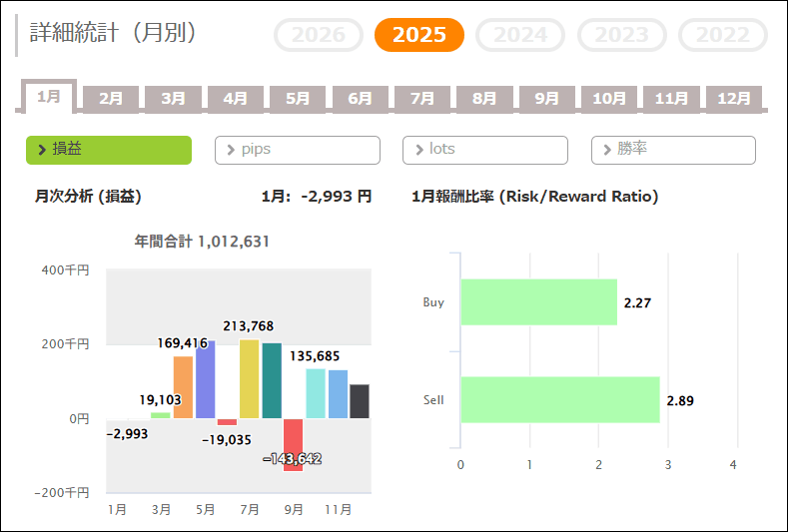Image resolution: width=788 pixels, height=532 pixels.
Task: Show the lots analysis view
Action: pyautogui.click(x=485, y=150)
